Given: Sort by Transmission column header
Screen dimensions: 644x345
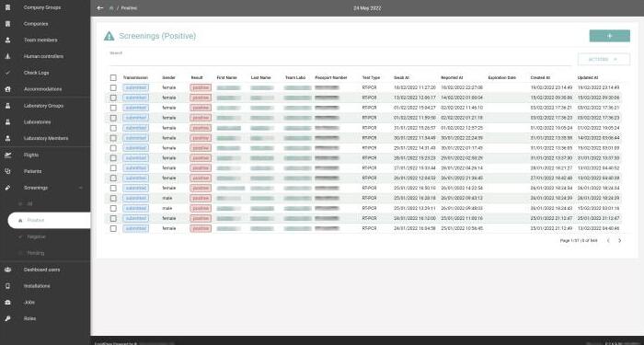Looking at the screenshot, I should click(135, 77).
